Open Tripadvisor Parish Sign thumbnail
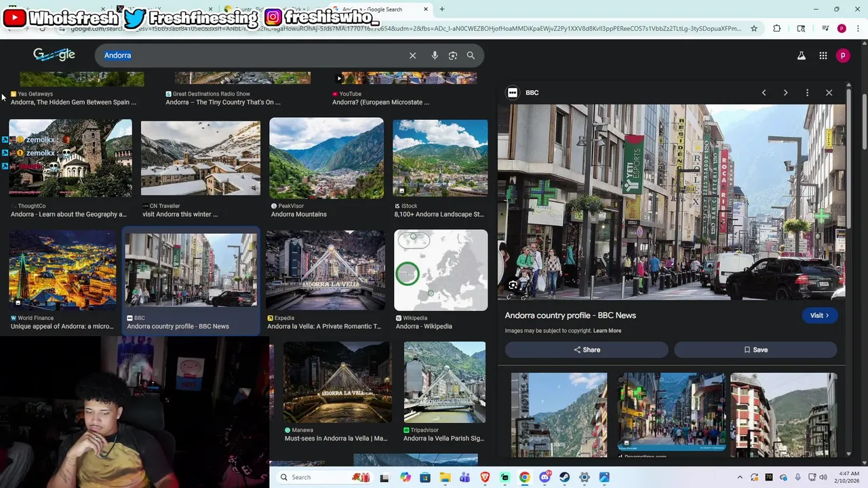Screen dimensions: 868x488 445,382
